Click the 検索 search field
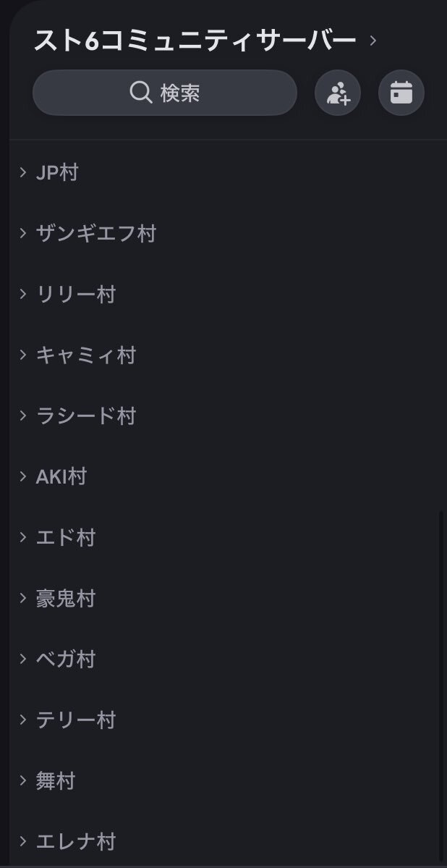The image size is (447, 868). (165, 93)
